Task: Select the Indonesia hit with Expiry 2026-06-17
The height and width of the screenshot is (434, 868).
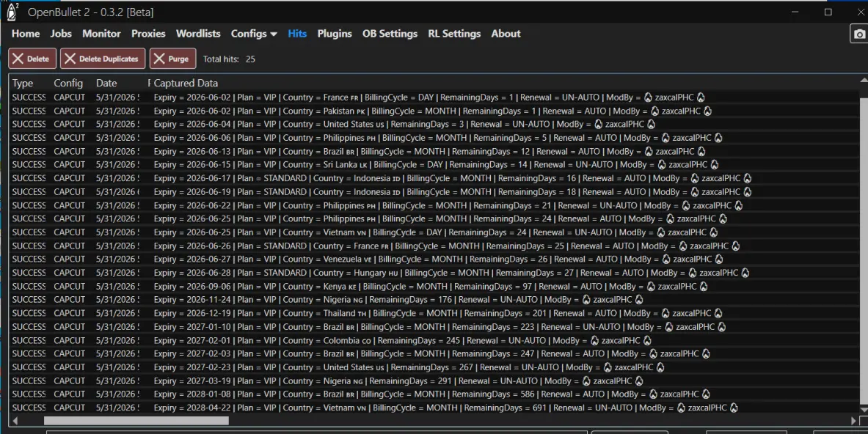Action: coord(434,178)
